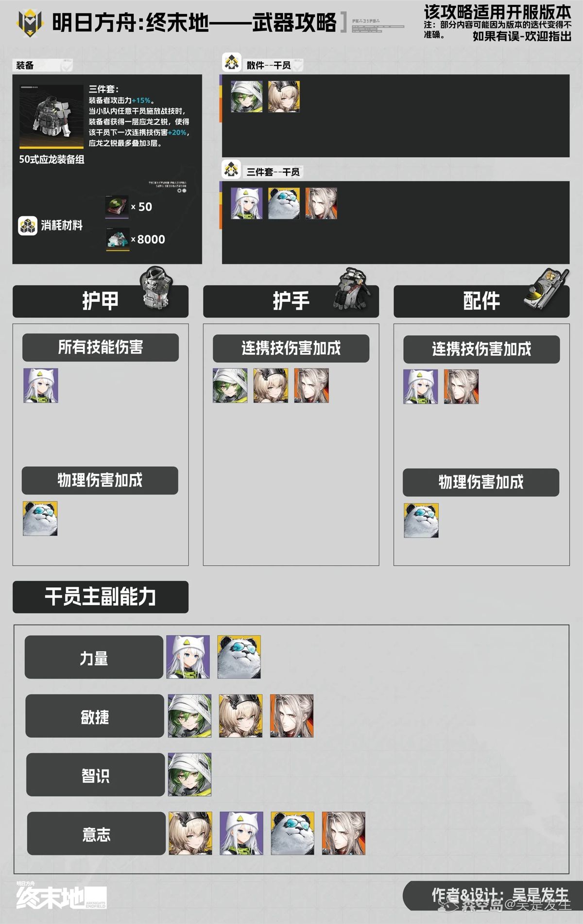Screen dimensions: 583x924
Task: Select 物理伤害加成 under 护甲 column
Action: click(100, 480)
